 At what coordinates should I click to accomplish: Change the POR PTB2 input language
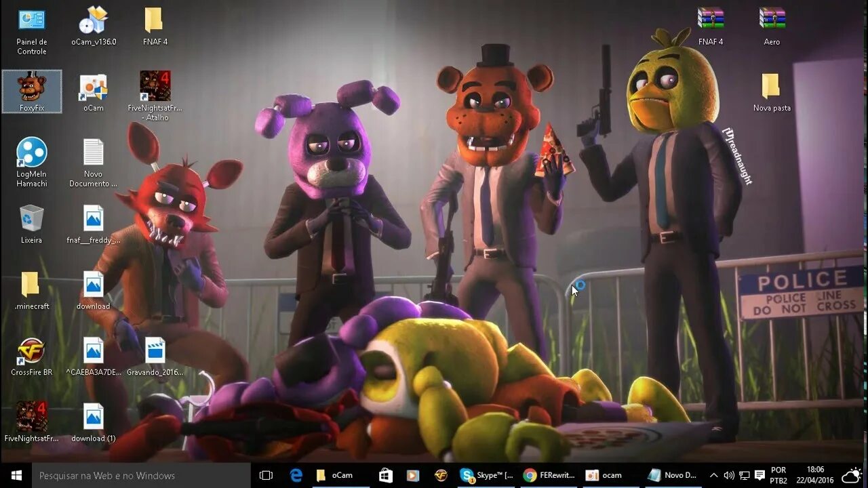click(778, 475)
